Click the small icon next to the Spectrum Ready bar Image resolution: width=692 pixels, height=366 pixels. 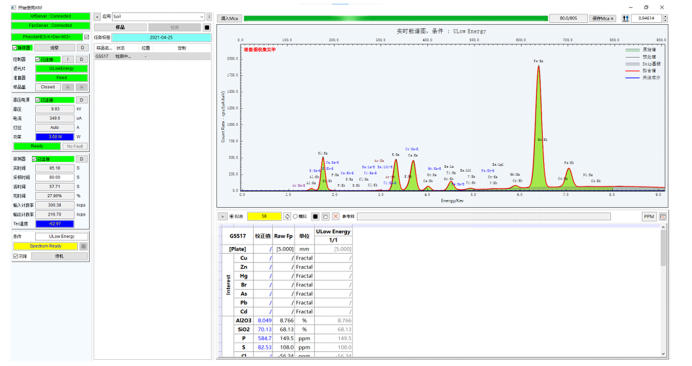[83, 246]
